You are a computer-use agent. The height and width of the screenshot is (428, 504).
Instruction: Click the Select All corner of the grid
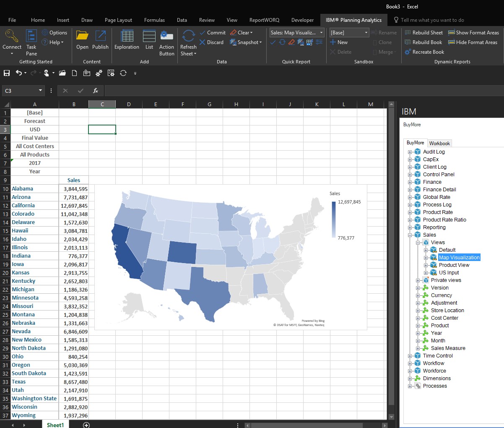pyautogui.click(x=6, y=104)
